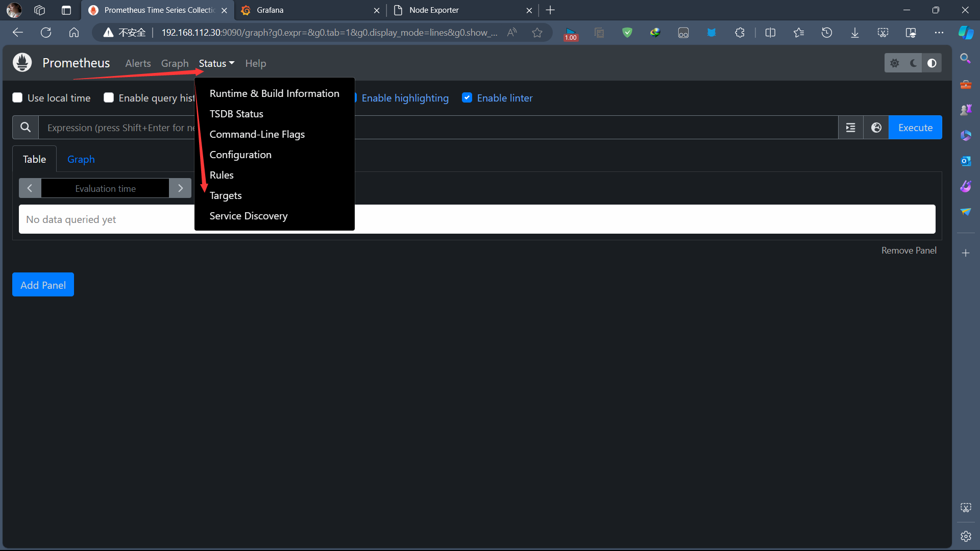Open the Status dropdown menu

(216, 63)
